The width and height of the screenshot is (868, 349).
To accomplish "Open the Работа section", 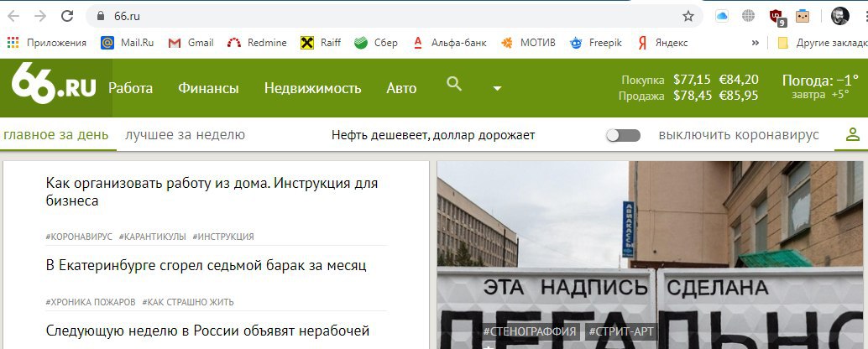I will coord(131,88).
